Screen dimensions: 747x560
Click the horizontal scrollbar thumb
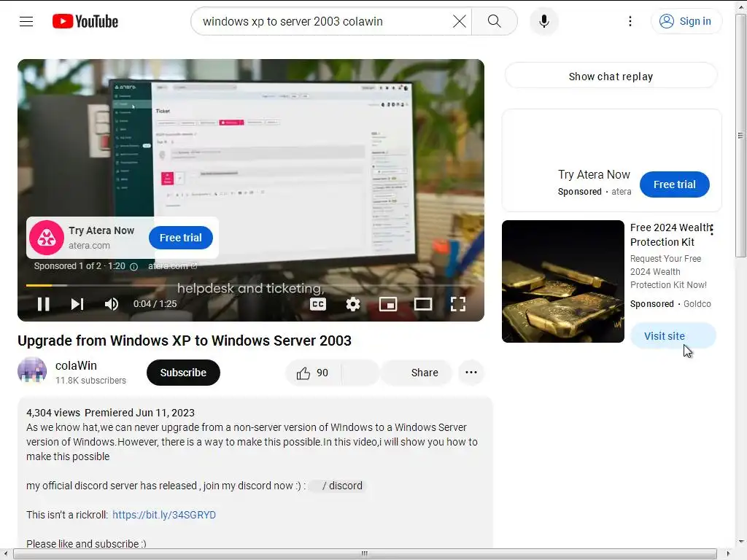click(365, 553)
